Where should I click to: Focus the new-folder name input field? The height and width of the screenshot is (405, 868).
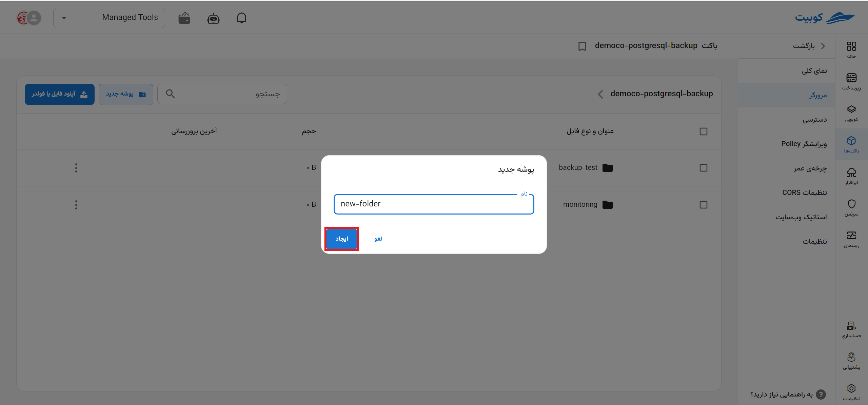(x=434, y=204)
